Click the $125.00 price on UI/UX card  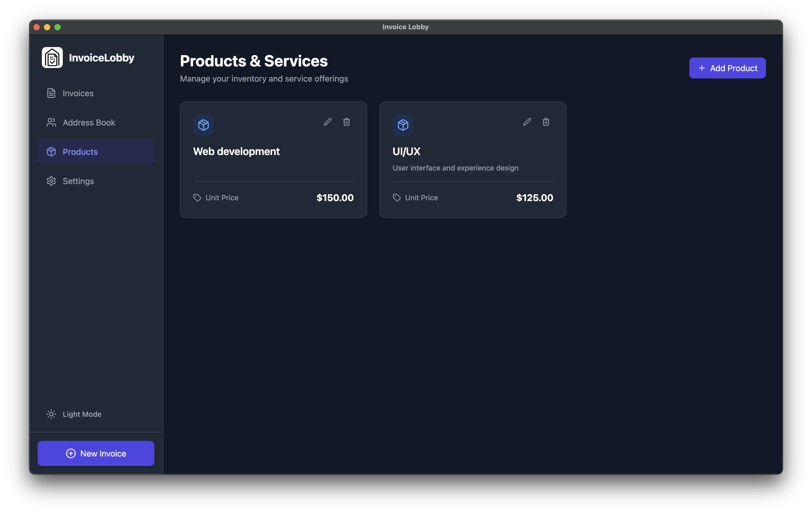point(534,197)
